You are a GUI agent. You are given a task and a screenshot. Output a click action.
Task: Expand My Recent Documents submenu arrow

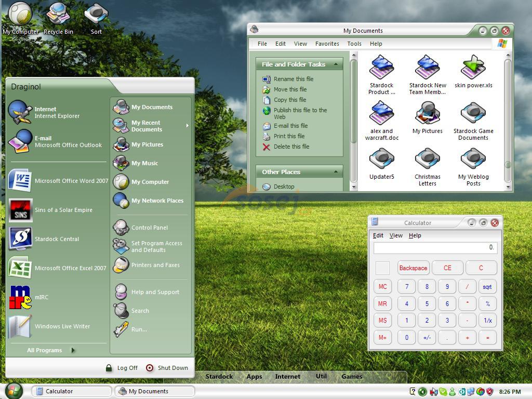(187, 126)
